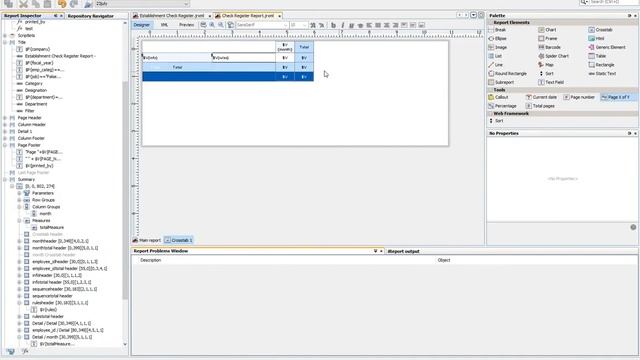640x360 pixels.
Task: Select the Break element in the palette
Action: pyautogui.click(x=497, y=30)
